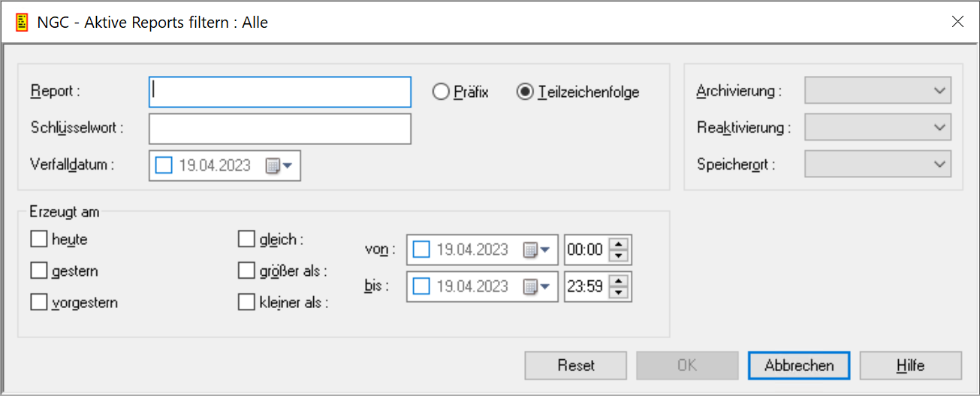Click the 'Erzeugt am' group label
This screenshot has height=396, width=980.
pos(64,212)
